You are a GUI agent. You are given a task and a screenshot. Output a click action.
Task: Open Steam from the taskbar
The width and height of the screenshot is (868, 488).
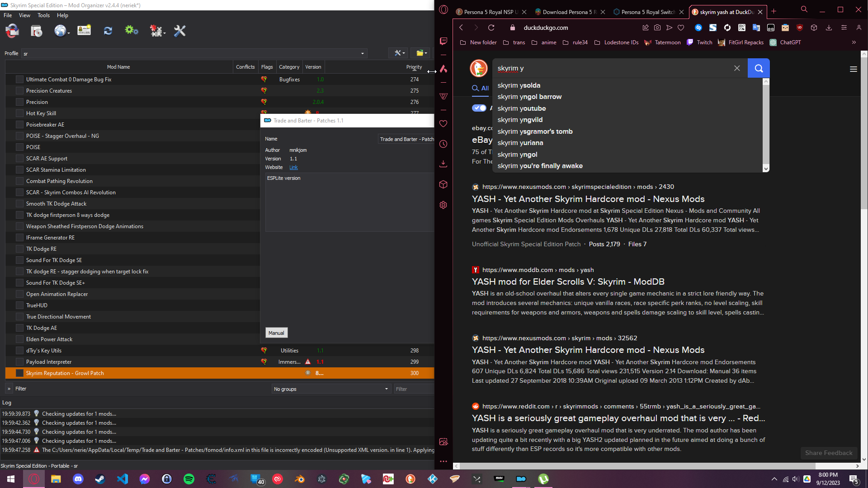100,479
